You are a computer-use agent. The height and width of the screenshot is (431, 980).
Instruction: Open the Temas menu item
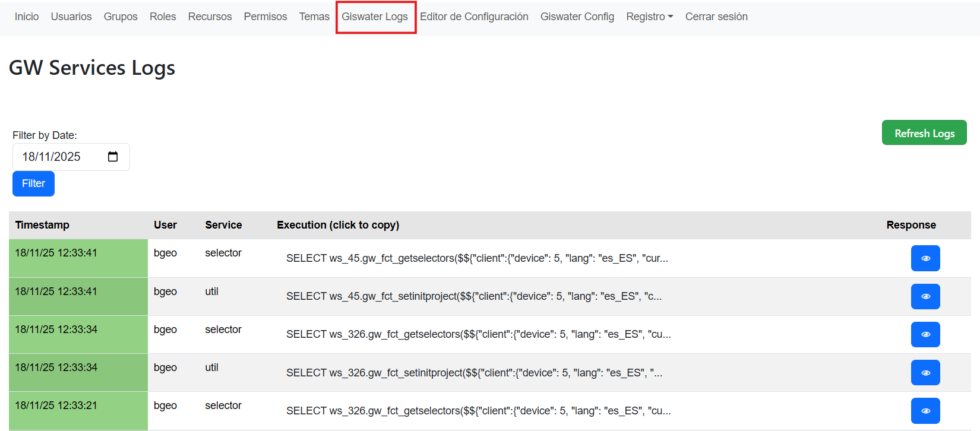pyautogui.click(x=314, y=17)
